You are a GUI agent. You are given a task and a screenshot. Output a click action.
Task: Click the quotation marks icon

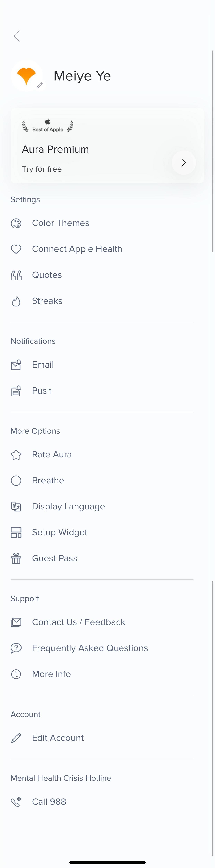tap(16, 275)
